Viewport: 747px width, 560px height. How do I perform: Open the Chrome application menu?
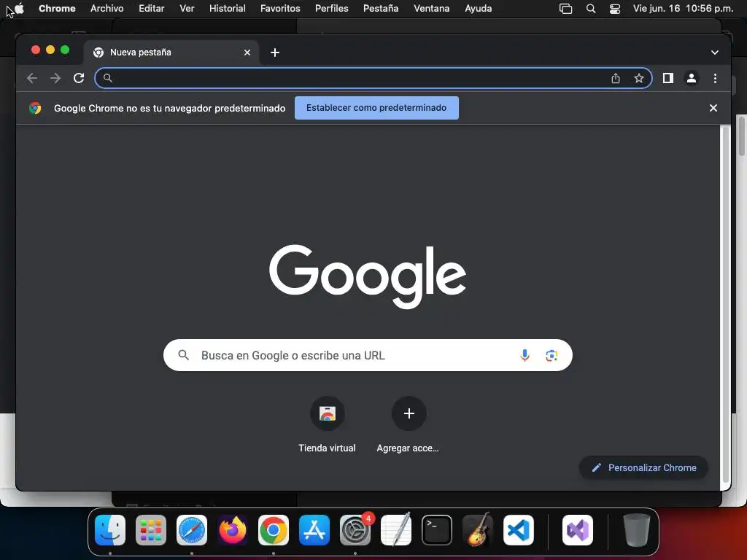[57, 9]
